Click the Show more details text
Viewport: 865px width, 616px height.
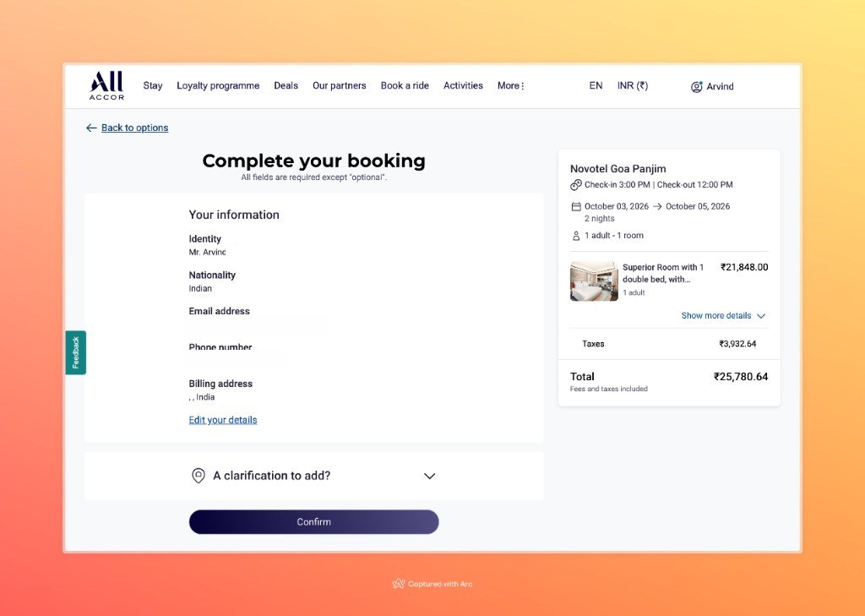(x=716, y=316)
